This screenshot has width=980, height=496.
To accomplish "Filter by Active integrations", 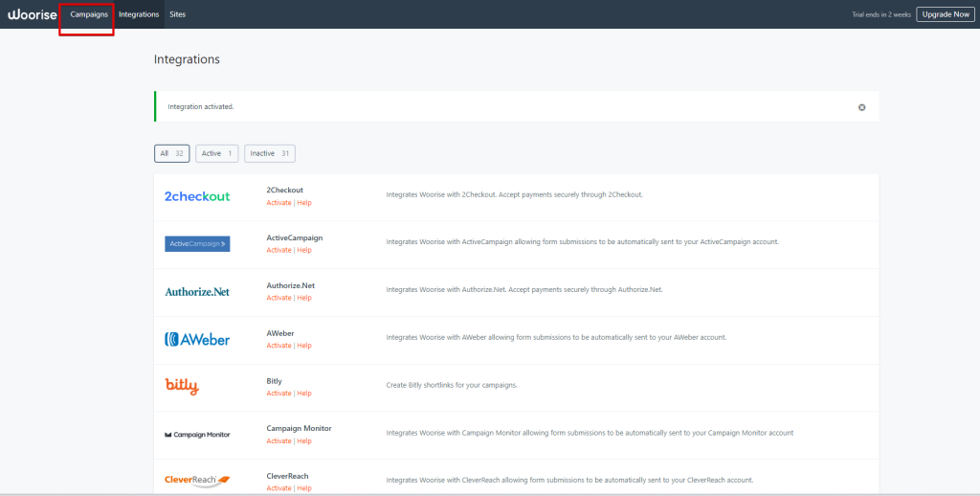I will click(x=217, y=153).
